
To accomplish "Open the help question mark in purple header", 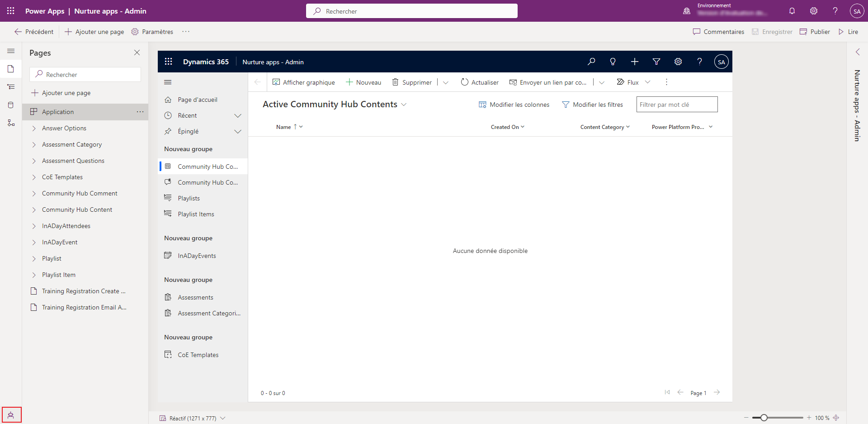I will pos(835,11).
